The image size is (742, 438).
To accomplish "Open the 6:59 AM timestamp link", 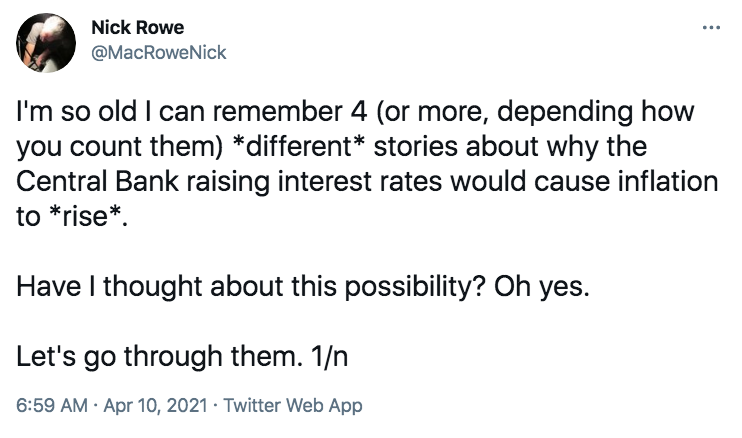I will [x=52, y=405].
